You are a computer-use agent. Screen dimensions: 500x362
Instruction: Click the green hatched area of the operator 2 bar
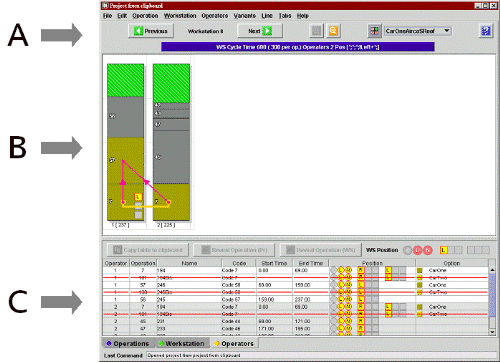171,83
